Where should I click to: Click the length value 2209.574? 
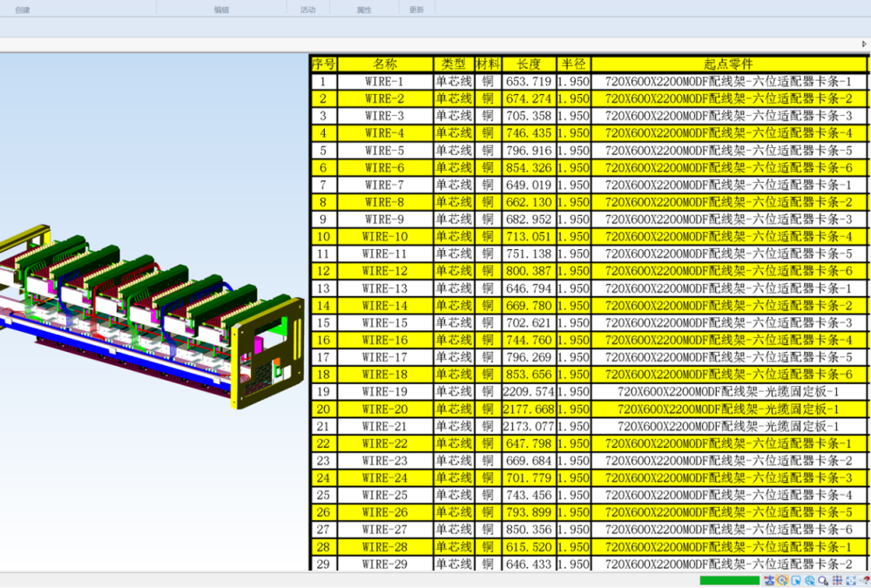(529, 391)
